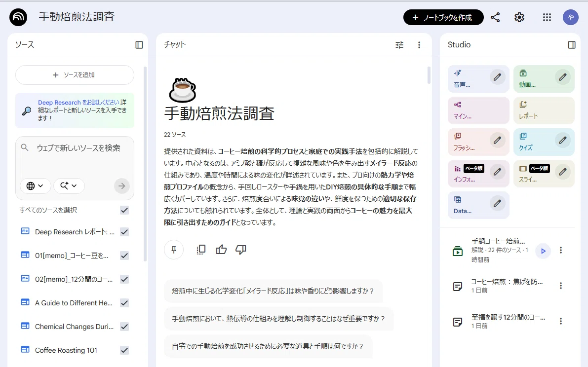Try the Deep Research をお試しください link
The image size is (588, 367).
coord(78,102)
